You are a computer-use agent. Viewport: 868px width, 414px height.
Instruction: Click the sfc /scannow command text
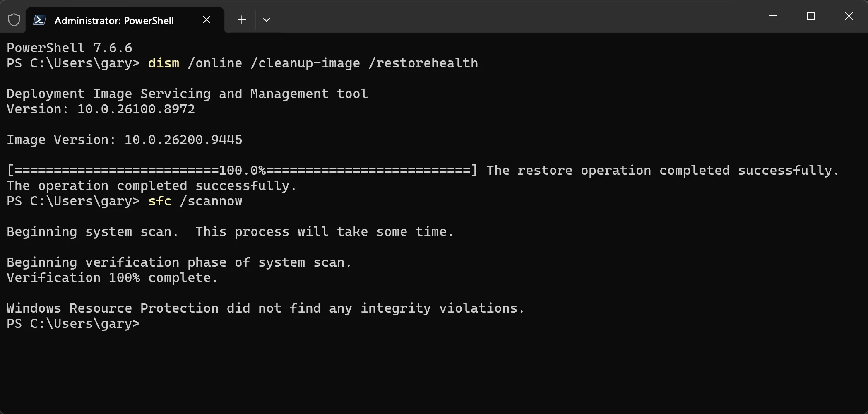coord(195,201)
